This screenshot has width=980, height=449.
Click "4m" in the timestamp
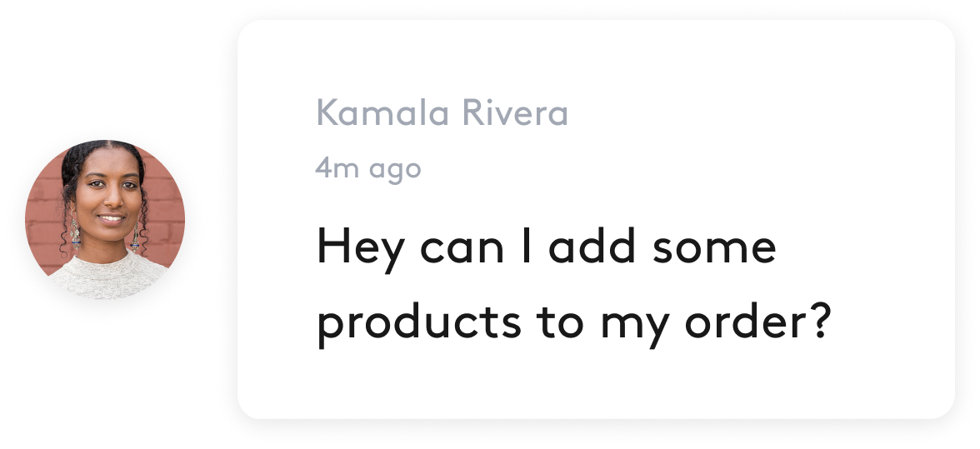click(x=336, y=168)
